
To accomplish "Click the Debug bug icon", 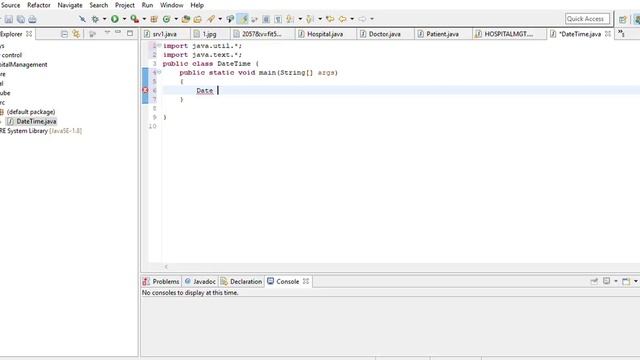I will [x=95, y=19].
